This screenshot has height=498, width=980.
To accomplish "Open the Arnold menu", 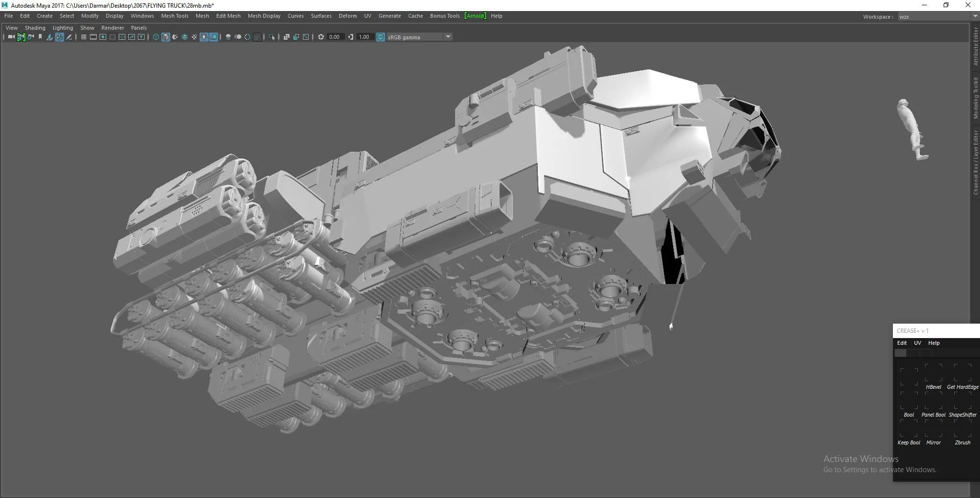I will point(475,16).
